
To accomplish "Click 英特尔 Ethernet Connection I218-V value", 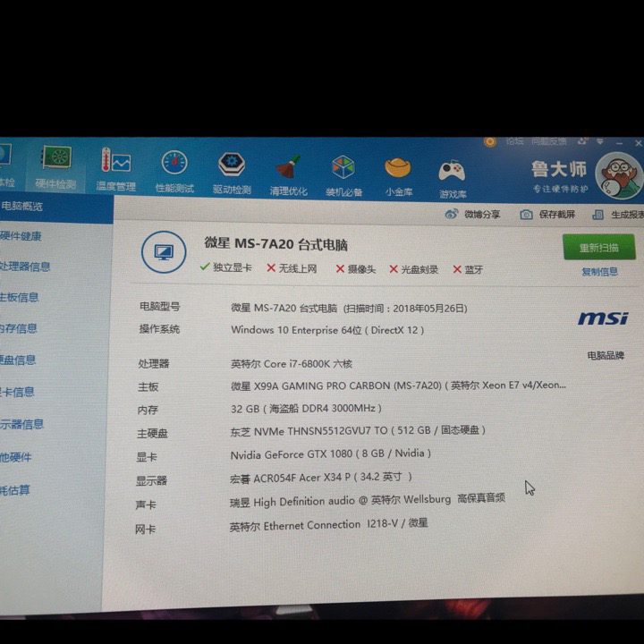I will pyautogui.click(x=328, y=525).
